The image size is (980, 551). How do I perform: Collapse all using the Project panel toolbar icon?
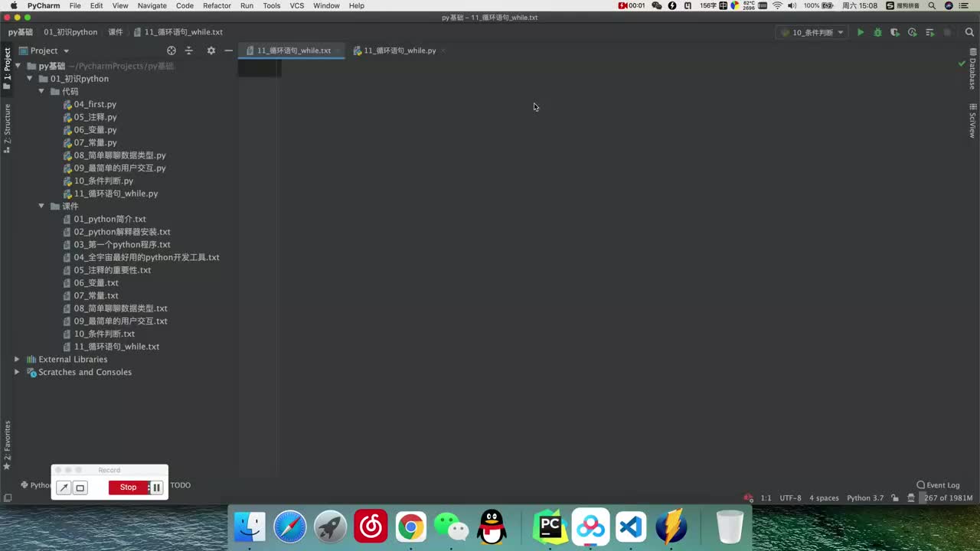[189, 51]
